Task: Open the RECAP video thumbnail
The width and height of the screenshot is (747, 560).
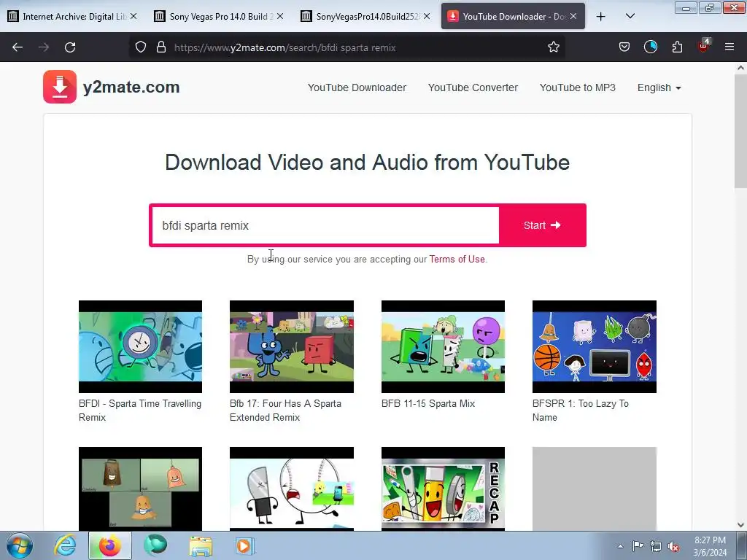Action: 443,489
